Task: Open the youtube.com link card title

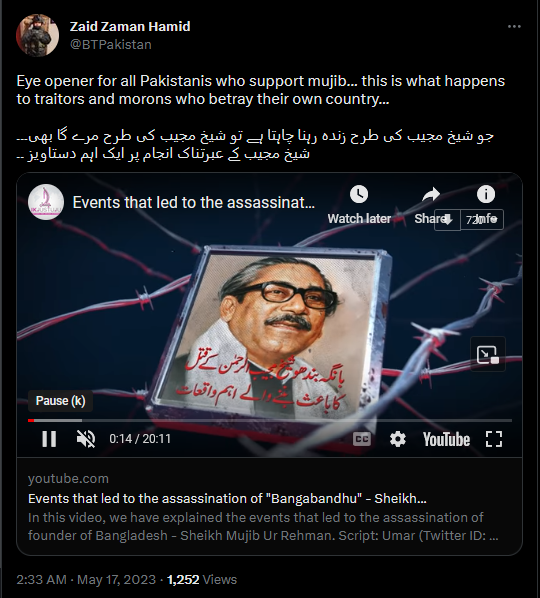Action: [227, 498]
